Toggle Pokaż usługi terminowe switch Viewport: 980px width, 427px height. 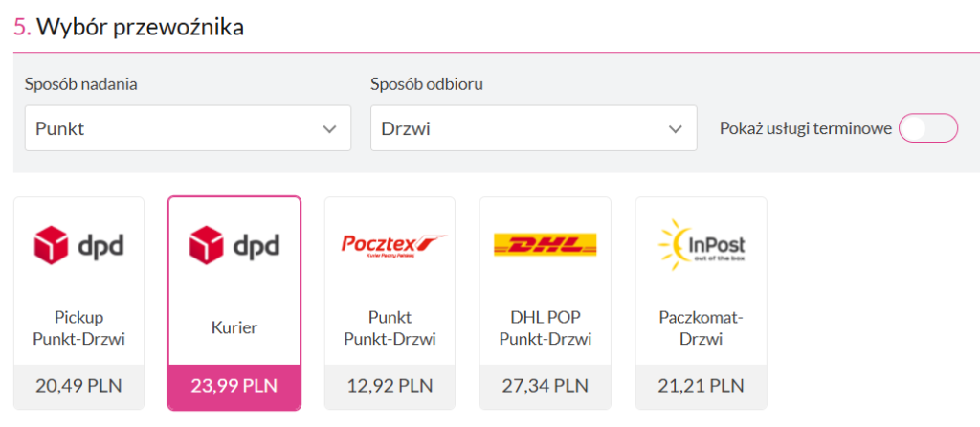click(x=928, y=128)
